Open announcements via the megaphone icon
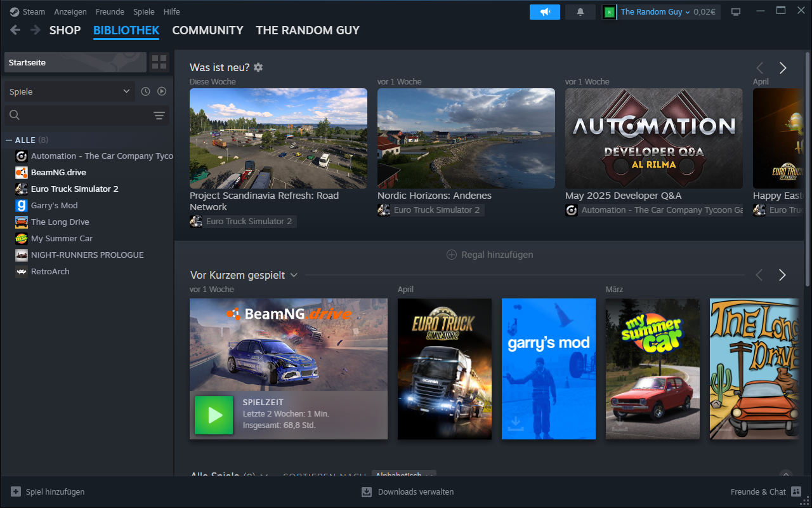This screenshot has width=812, height=508. click(x=545, y=12)
